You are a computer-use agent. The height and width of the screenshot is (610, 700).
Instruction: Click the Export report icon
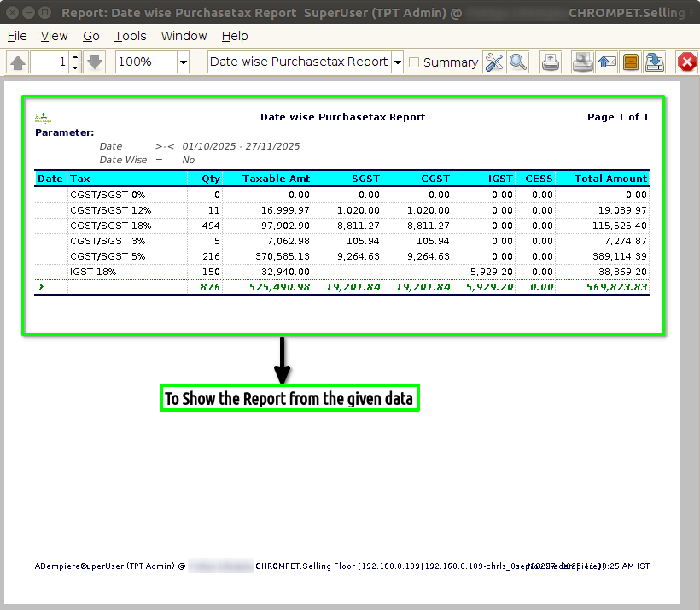(x=655, y=62)
